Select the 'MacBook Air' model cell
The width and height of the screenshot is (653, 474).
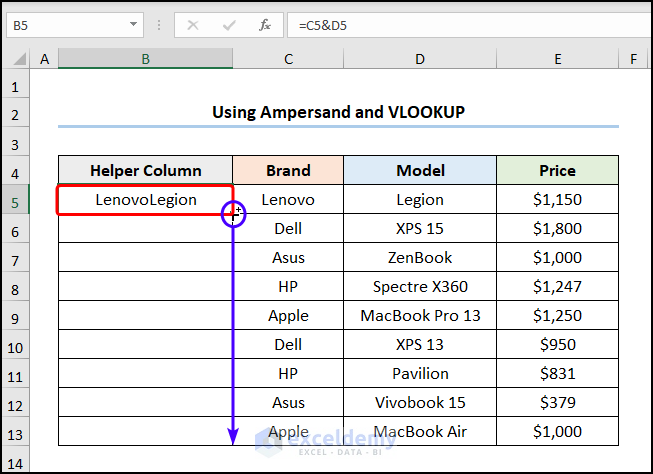tap(420, 432)
